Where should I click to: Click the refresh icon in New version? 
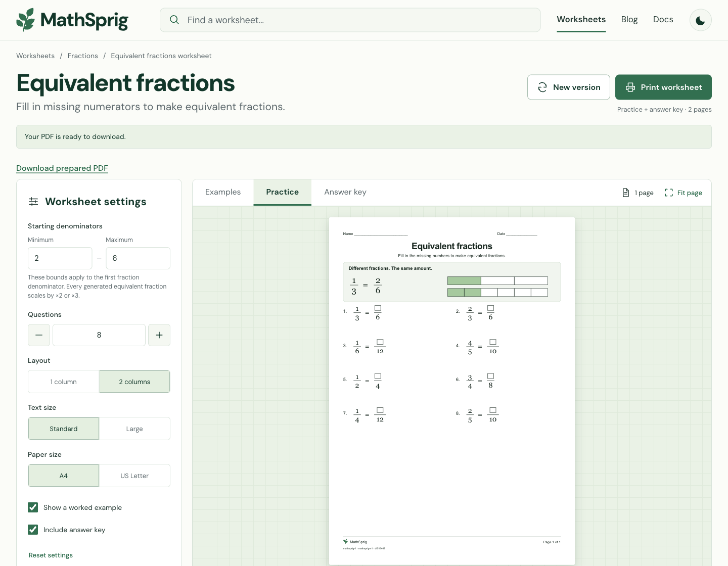pos(542,87)
